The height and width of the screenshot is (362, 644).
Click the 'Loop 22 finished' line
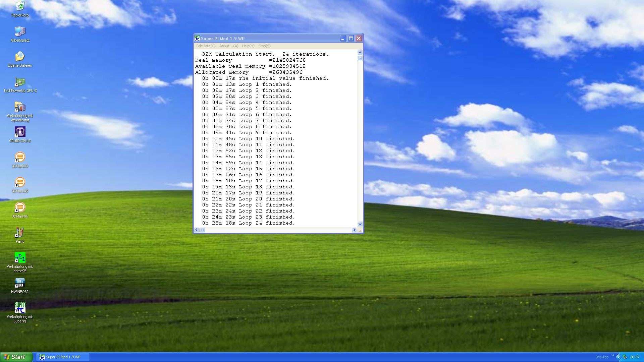pos(249,211)
